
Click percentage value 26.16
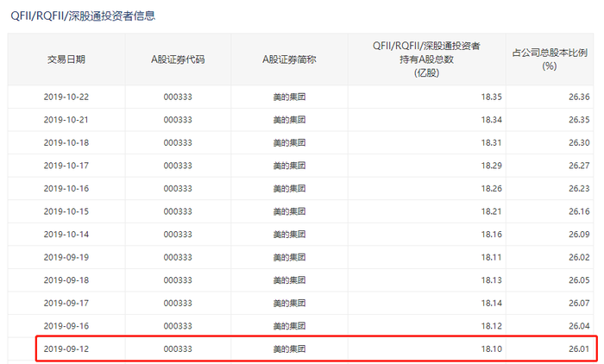point(579,211)
